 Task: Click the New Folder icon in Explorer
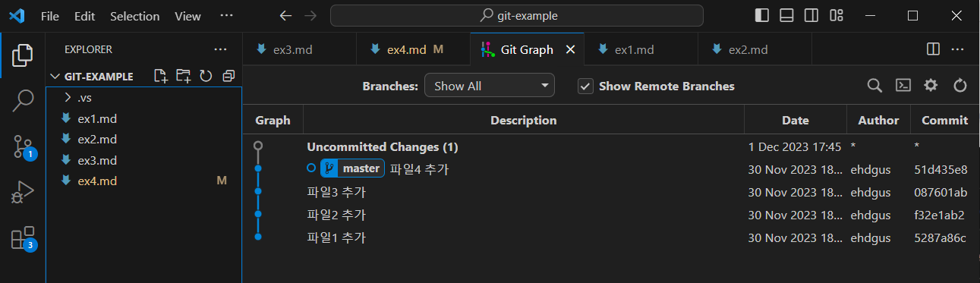[x=183, y=76]
